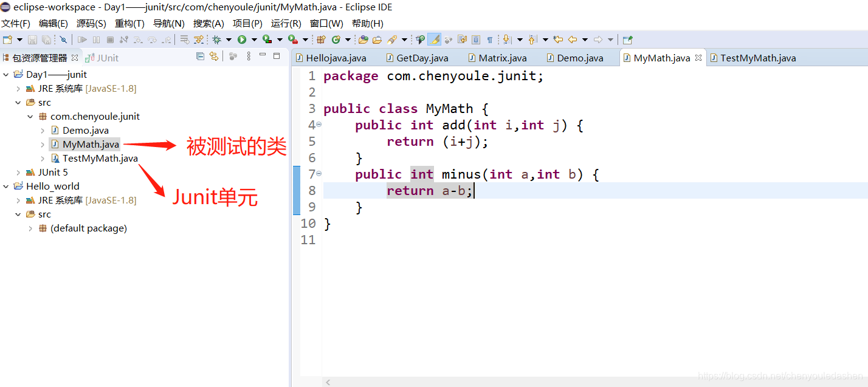Open the 源码(S) menu
Image resolution: width=868 pixels, height=387 pixels.
point(91,23)
